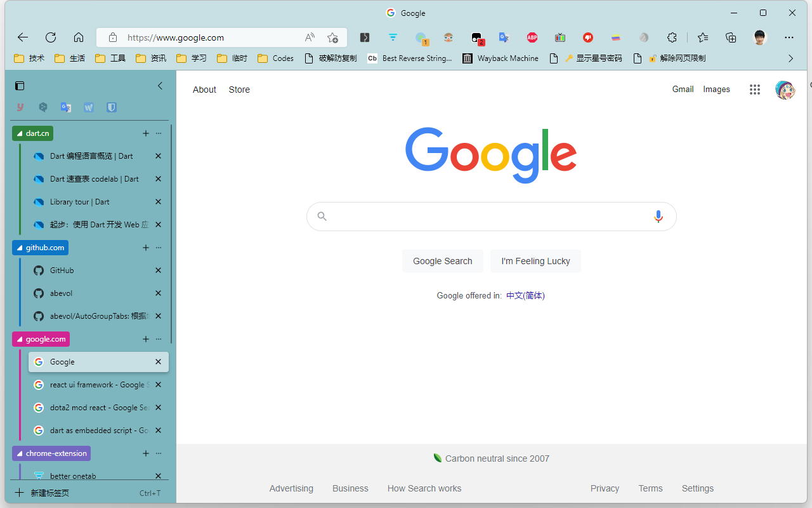Open the Codes bookmarks folder

pos(276,58)
